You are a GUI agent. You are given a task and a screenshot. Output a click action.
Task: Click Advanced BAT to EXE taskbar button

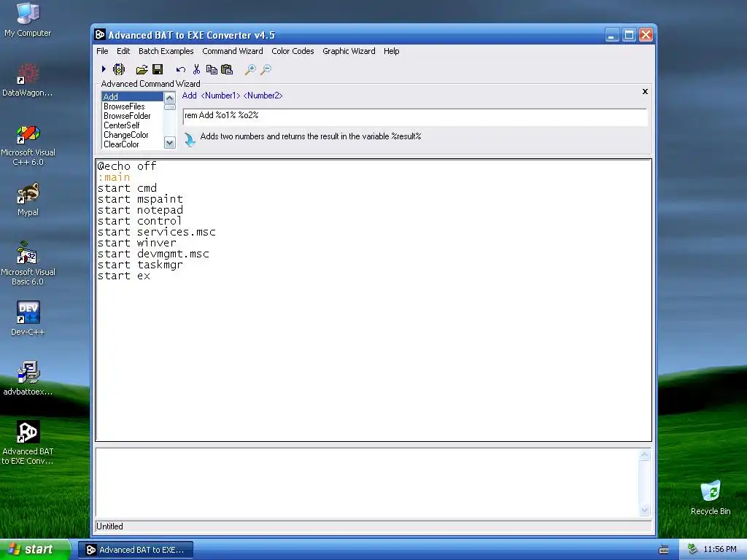pyautogui.click(x=136, y=550)
